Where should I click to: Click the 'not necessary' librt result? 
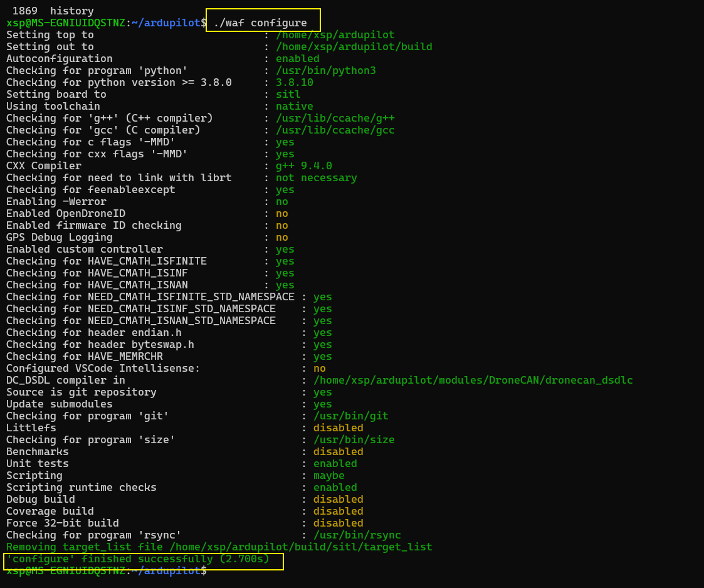click(316, 177)
